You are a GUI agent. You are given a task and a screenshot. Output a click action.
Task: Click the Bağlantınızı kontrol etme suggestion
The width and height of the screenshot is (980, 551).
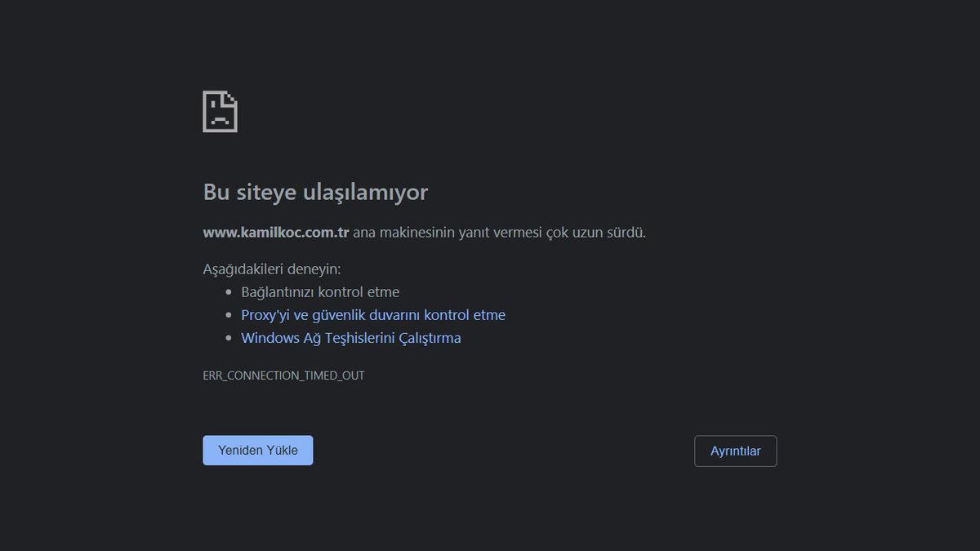[319, 291]
